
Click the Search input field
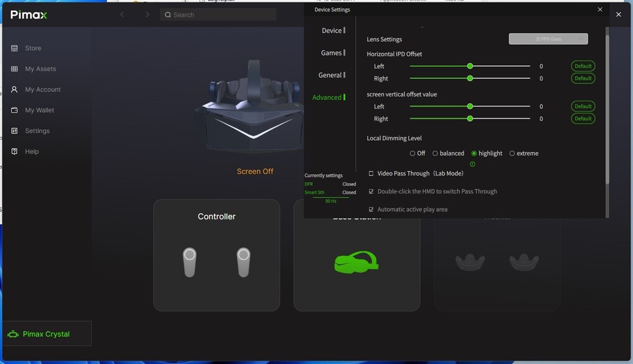(218, 15)
